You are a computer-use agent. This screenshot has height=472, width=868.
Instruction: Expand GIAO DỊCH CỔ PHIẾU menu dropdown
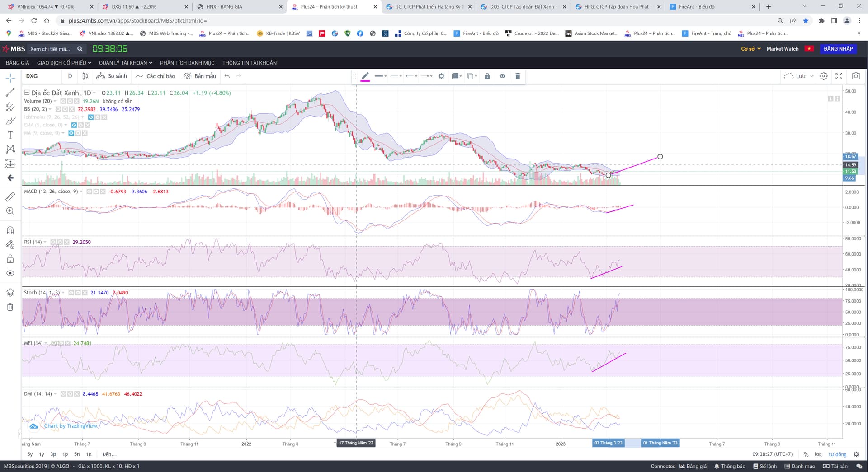[64, 63]
